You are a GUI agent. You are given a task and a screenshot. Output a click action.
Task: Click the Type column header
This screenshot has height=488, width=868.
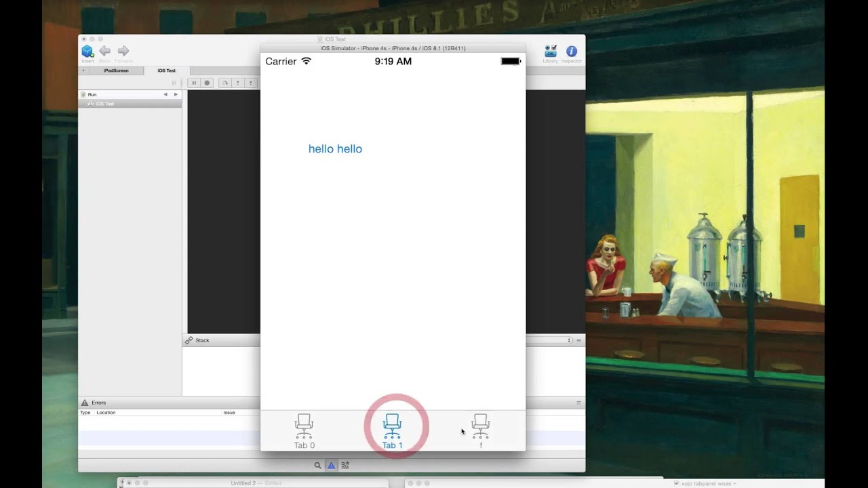[85, 413]
